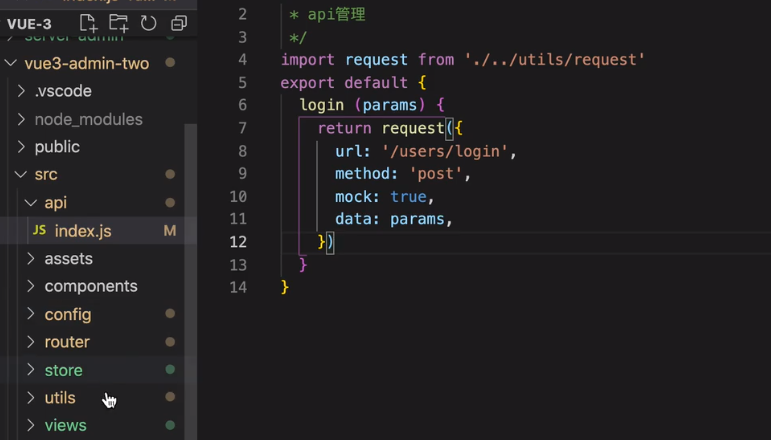Collapse the vue3-admin-two folder chevron
Viewport: 771px width, 440px height.
[11, 63]
